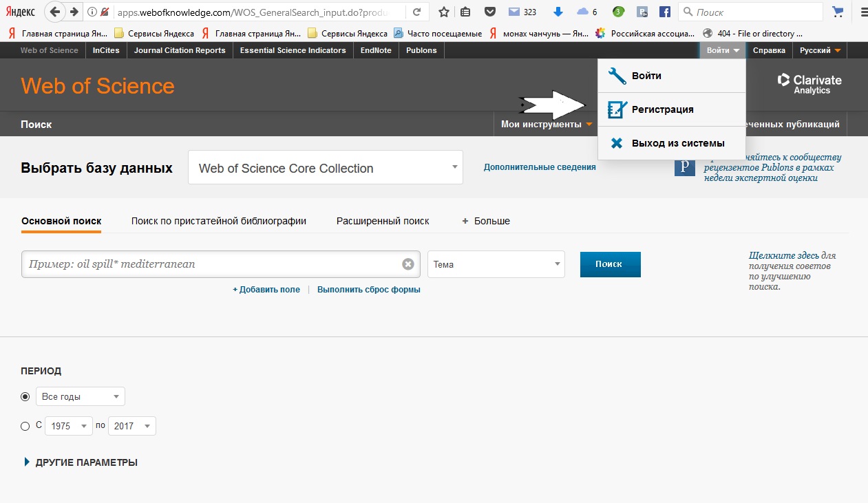This screenshot has height=503, width=868.
Task: Reload the page with the refresh icon
Action: 416,12
